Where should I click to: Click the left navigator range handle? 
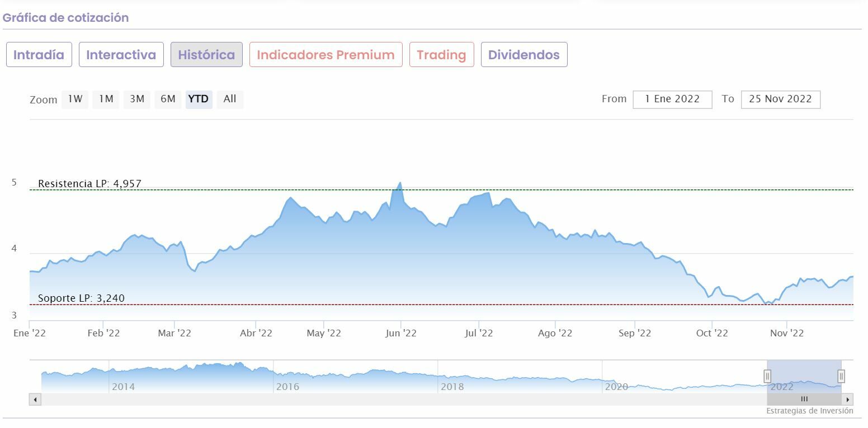[767, 376]
